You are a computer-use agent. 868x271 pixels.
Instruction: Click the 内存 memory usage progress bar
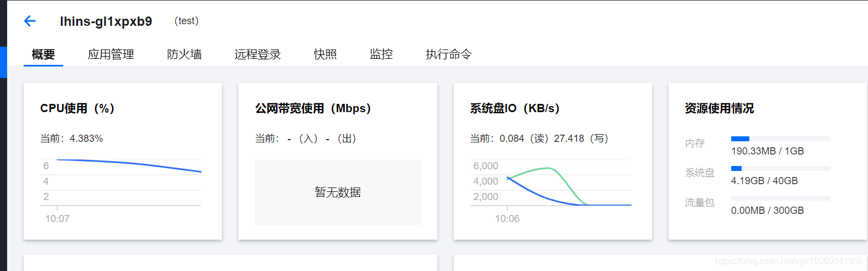[781, 139]
